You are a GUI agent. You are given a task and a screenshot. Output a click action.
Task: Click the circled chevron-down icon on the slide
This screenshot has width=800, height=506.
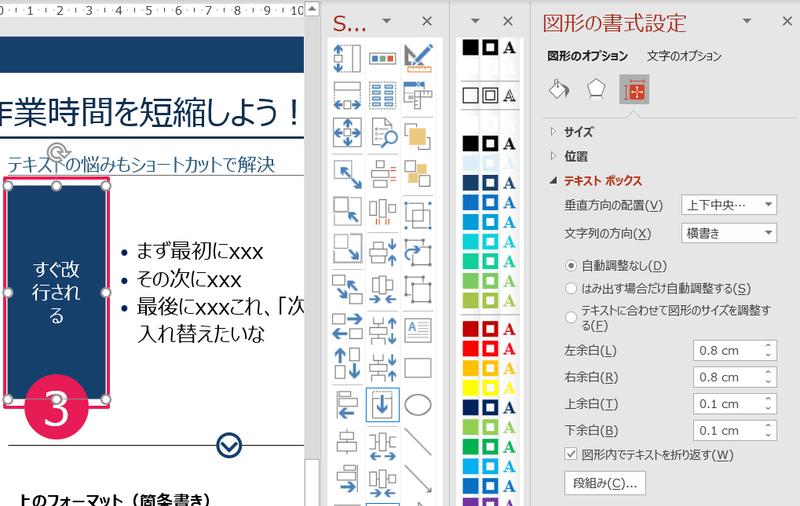[229, 446]
